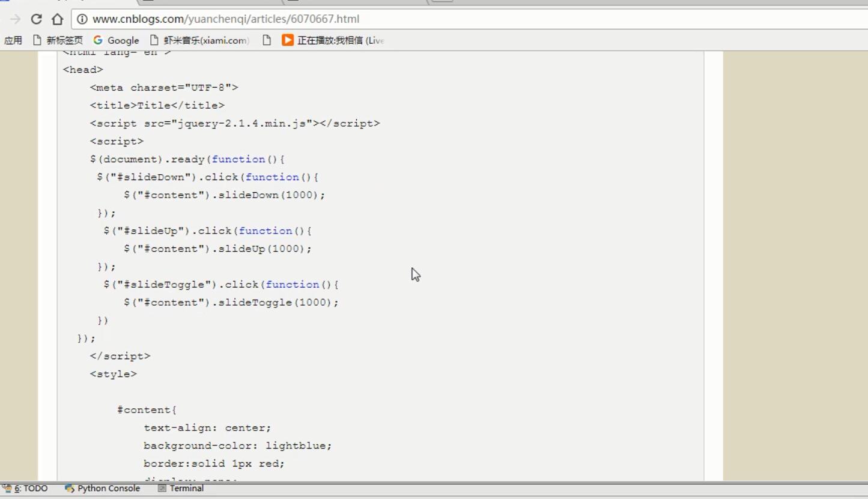The height and width of the screenshot is (499, 868).
Task: Click the browser forward arrow
Action: tap(16, 19)
